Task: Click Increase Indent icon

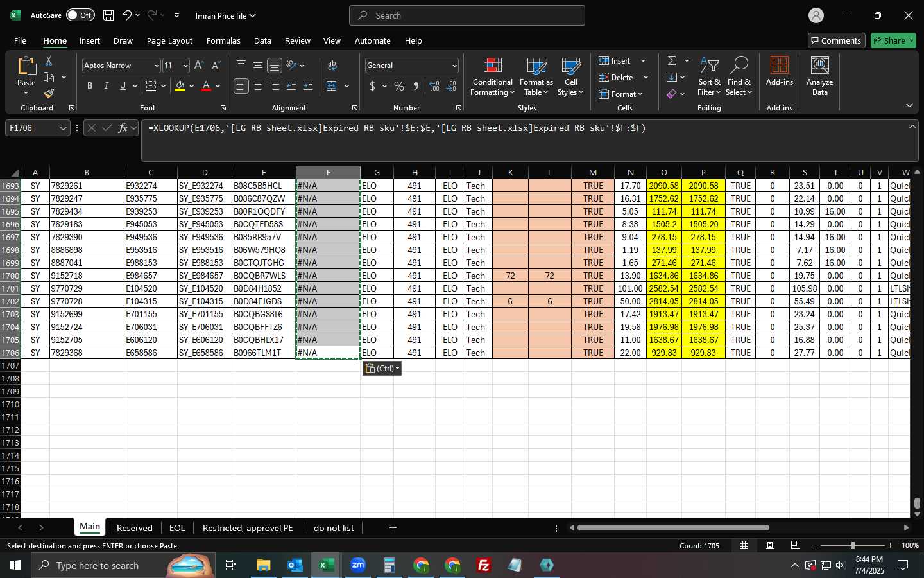Action: tap(308, 86)
